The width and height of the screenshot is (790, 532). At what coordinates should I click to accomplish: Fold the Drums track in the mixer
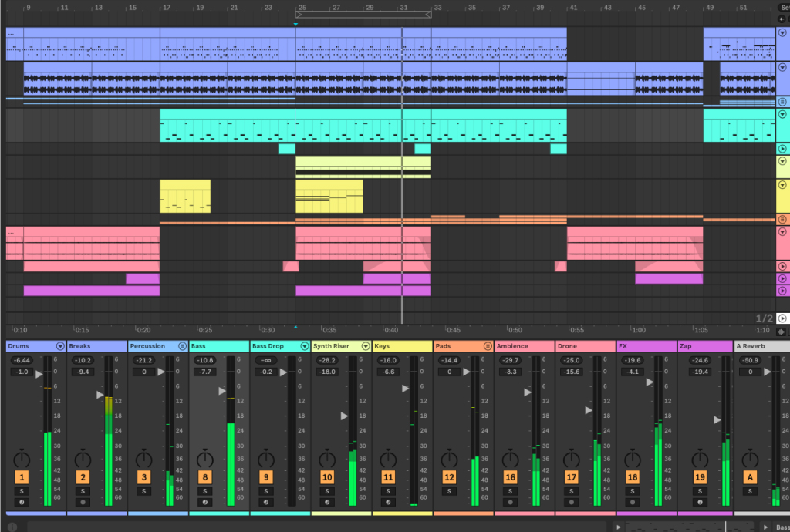tap(60, 346)
